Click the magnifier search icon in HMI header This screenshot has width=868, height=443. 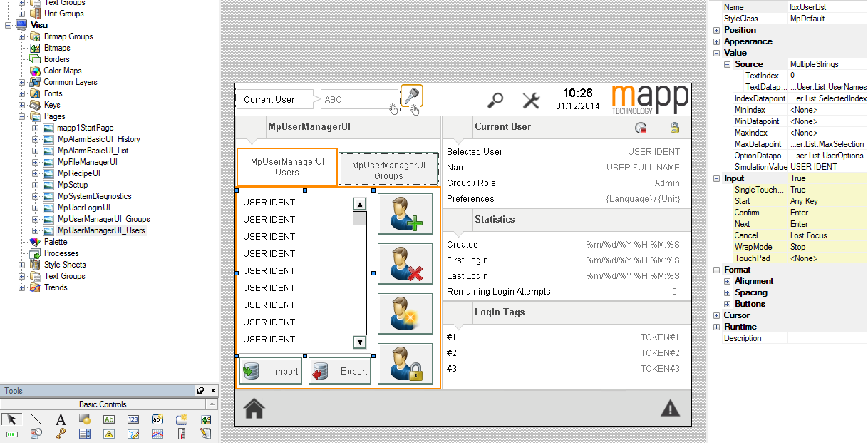click(x=495, y=100)
